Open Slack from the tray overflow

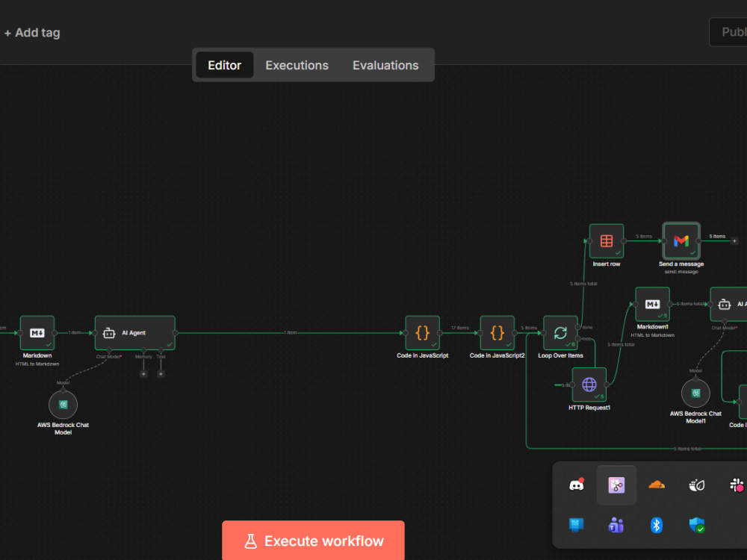point(737,485)
